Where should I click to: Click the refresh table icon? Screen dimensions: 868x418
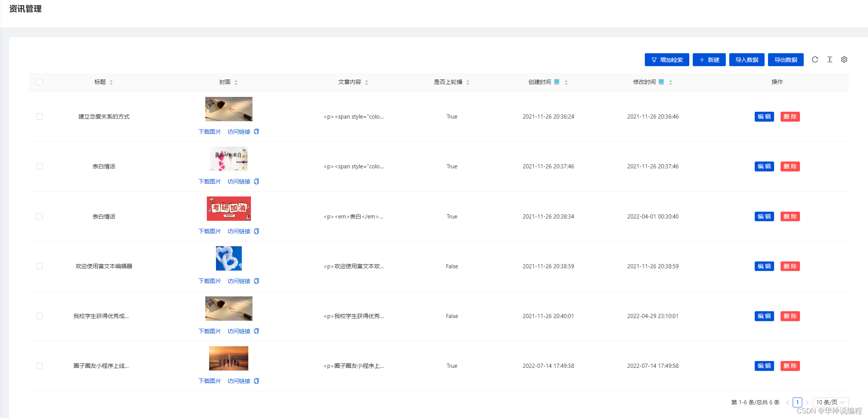(815, 60)
